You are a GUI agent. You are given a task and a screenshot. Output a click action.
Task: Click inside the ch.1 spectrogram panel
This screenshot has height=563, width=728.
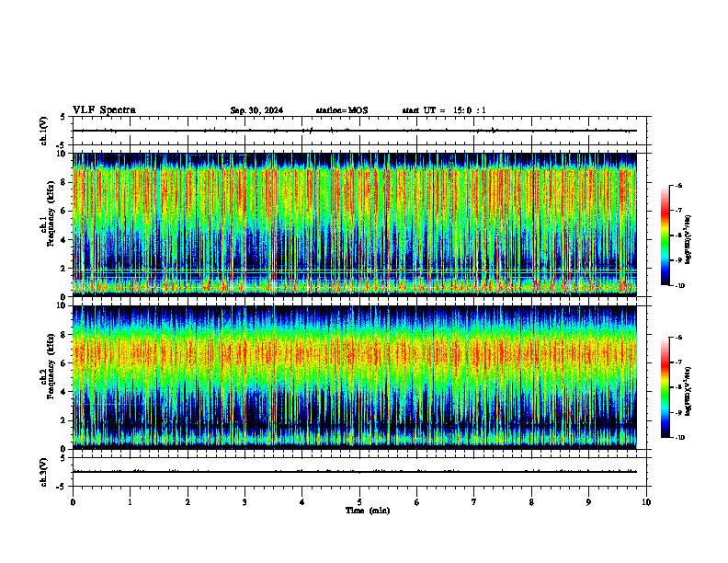click(x=355, y=224)
